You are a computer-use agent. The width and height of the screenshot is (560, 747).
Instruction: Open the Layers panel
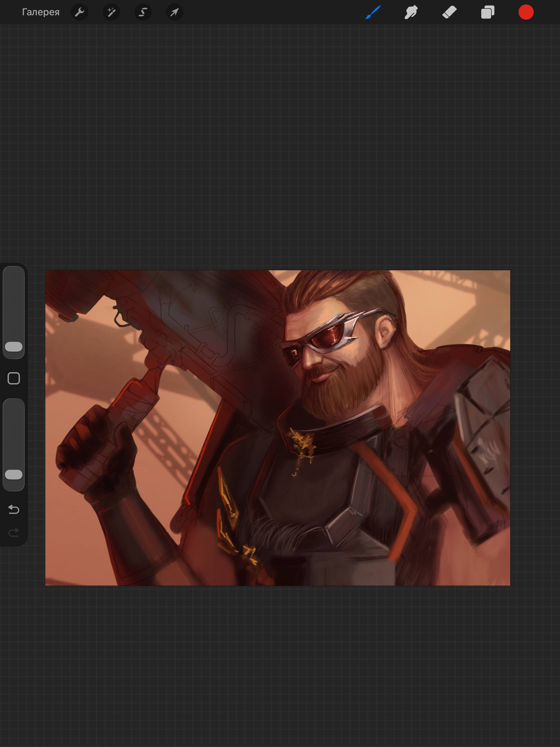pyautogui.click(x=488, y=13)
